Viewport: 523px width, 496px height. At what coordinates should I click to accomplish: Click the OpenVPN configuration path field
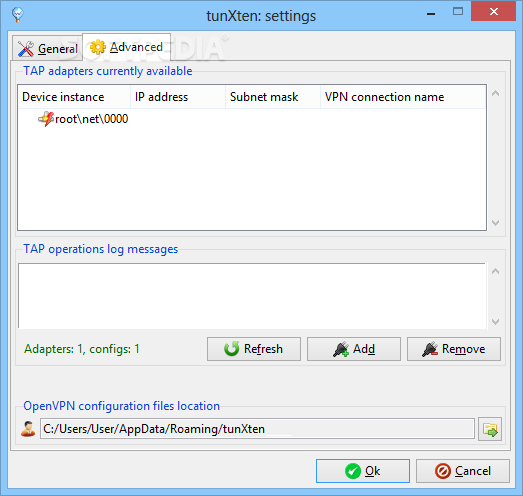coord(257,429)
